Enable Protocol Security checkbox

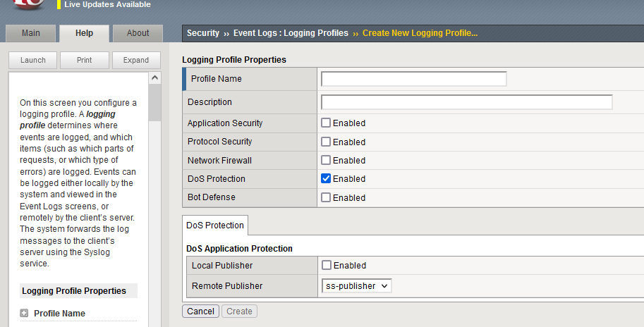pos(326,142)
